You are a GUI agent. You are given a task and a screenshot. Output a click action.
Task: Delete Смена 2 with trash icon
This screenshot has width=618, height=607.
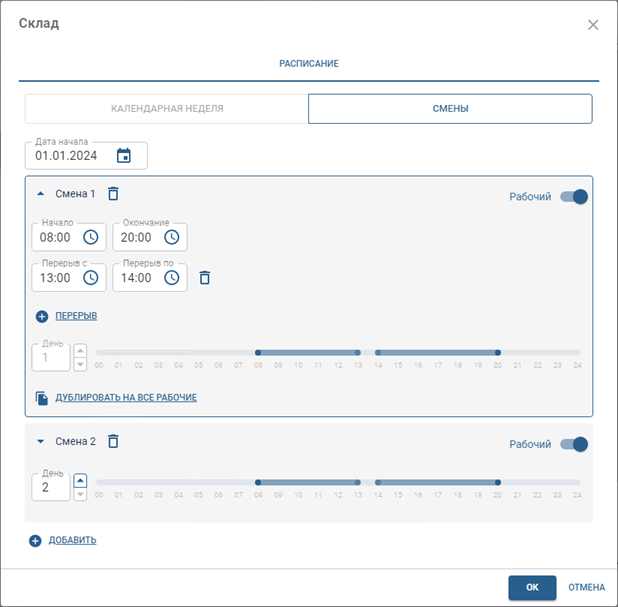point(113,441)
